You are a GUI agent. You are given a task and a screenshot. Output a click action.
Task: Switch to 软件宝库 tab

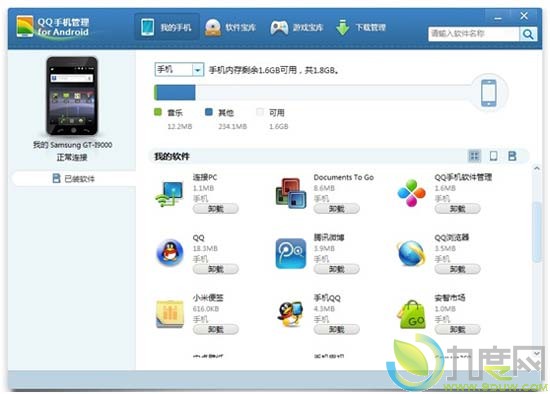point(230,27)
